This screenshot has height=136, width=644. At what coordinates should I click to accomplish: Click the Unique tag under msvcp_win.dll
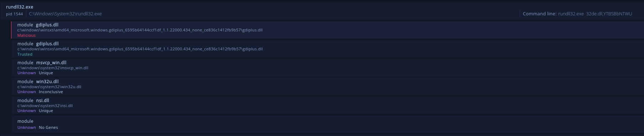(46, 73)
